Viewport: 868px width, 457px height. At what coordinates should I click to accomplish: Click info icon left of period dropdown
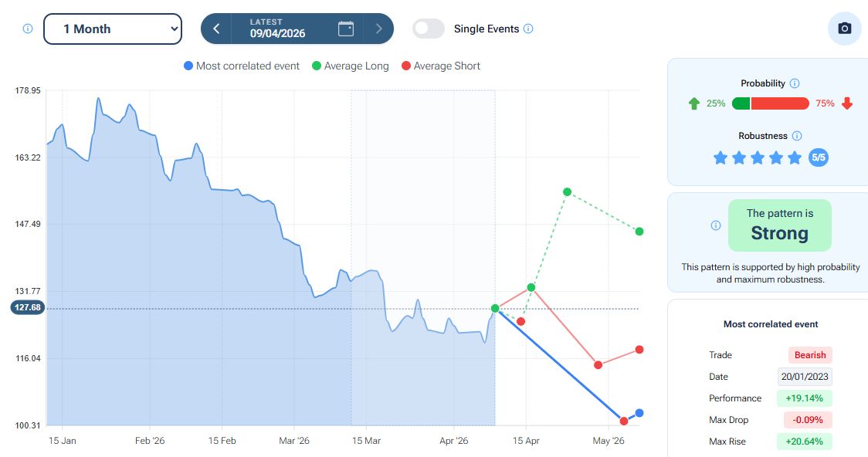point(28,29)
